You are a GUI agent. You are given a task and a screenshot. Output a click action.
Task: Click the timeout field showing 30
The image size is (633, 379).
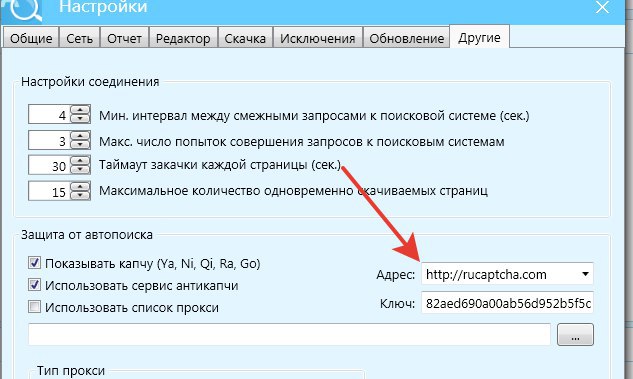(x=49, y=165)
